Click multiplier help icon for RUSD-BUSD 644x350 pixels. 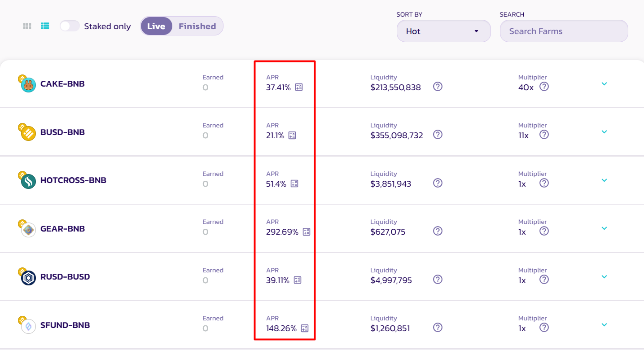pyautogui.click(x=544, y=280)
